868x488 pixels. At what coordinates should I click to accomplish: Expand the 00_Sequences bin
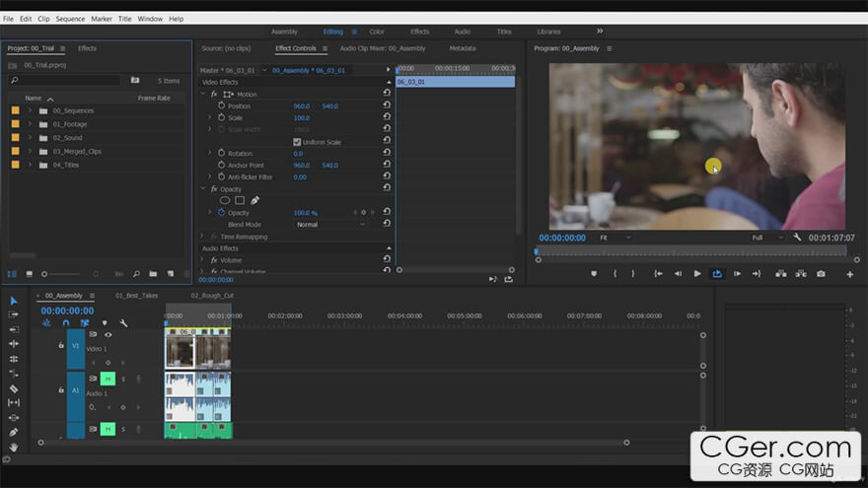(x=30, y=110)
